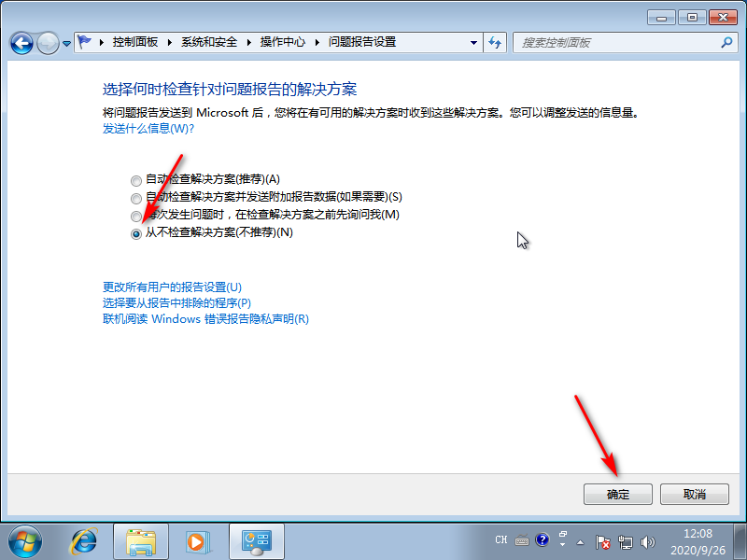Open the Windows Start menu
Image resolution: width=747 pixels, height=560 pixels.
click(x=23, y=541)
